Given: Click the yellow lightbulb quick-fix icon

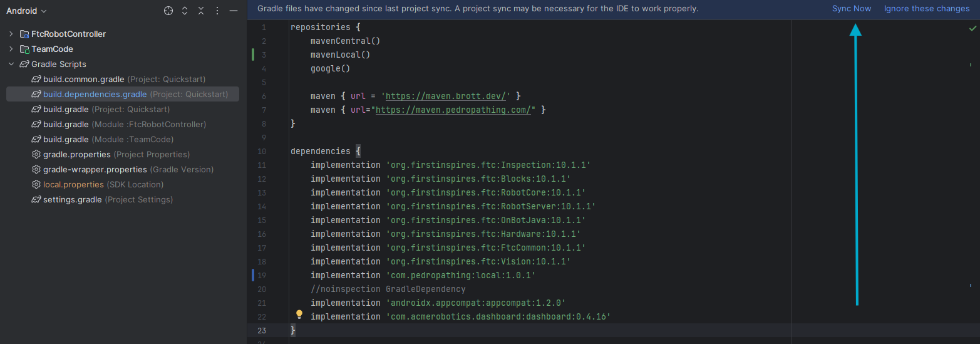Looking at the screenshot, I should [x=299, y=315].
